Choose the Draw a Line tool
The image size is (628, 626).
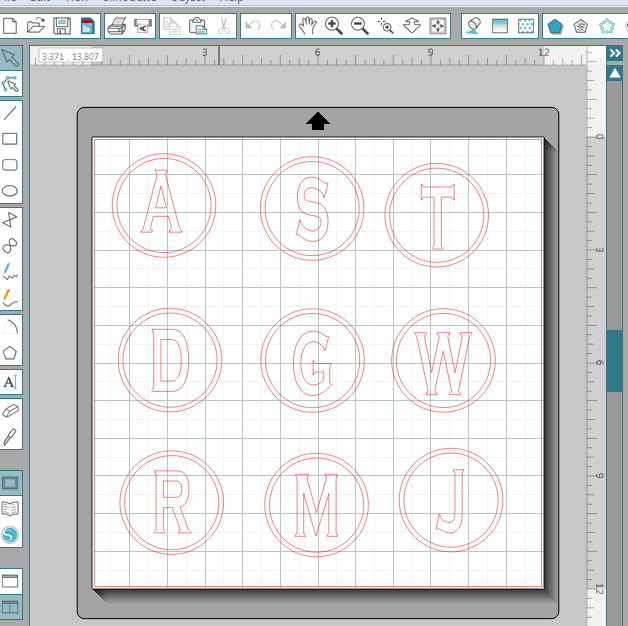click(x=10, y=113)
